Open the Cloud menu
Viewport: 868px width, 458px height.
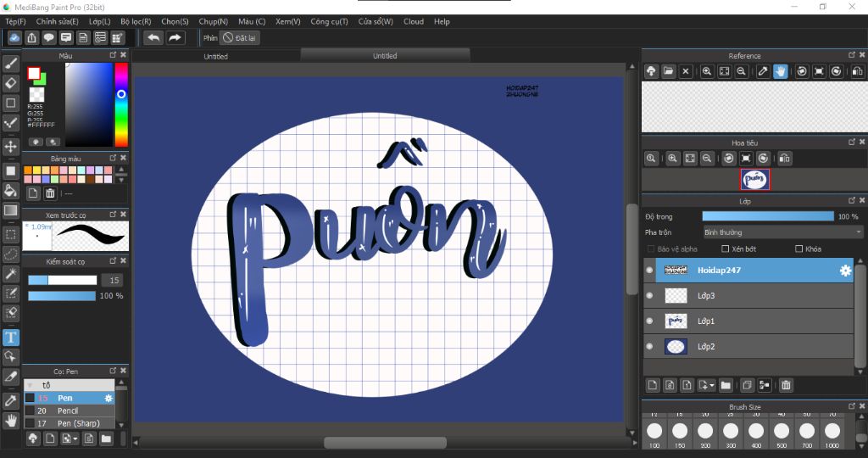[414, 21]
